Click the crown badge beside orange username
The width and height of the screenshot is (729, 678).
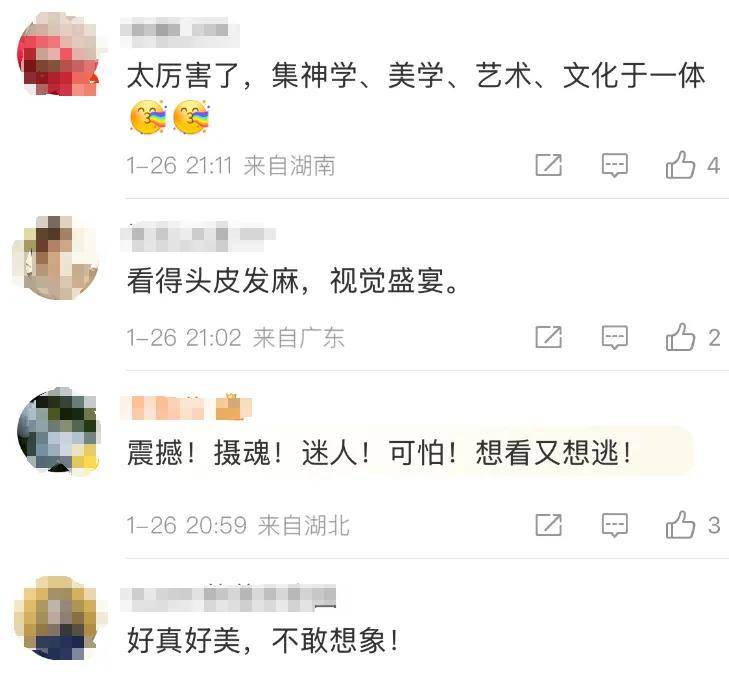pos(233,407)
